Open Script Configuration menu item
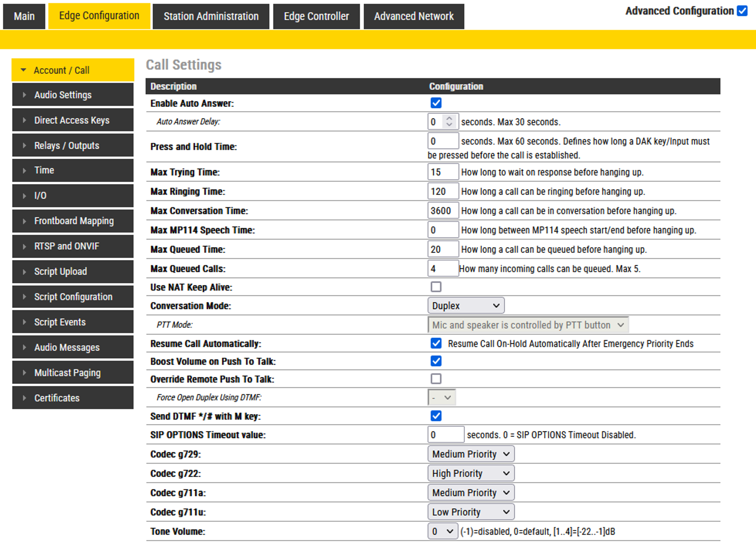 pos(73,297)
